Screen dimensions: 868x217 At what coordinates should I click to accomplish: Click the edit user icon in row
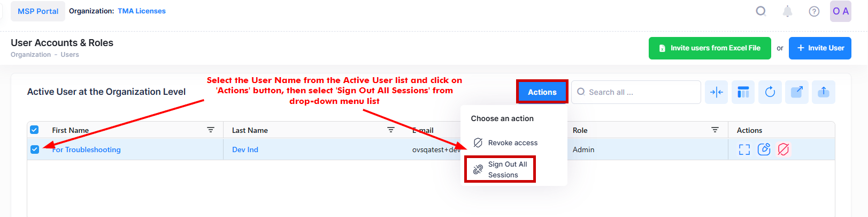pos(764,149)
